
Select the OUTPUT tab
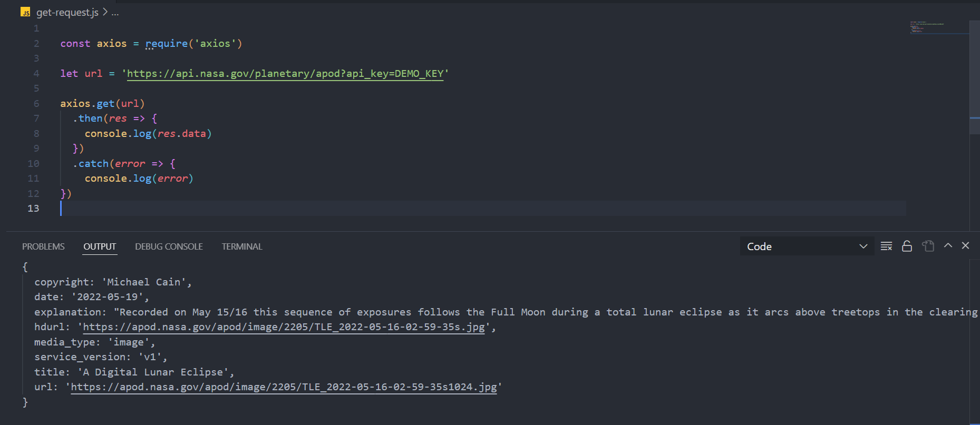(x=99, y=246)
